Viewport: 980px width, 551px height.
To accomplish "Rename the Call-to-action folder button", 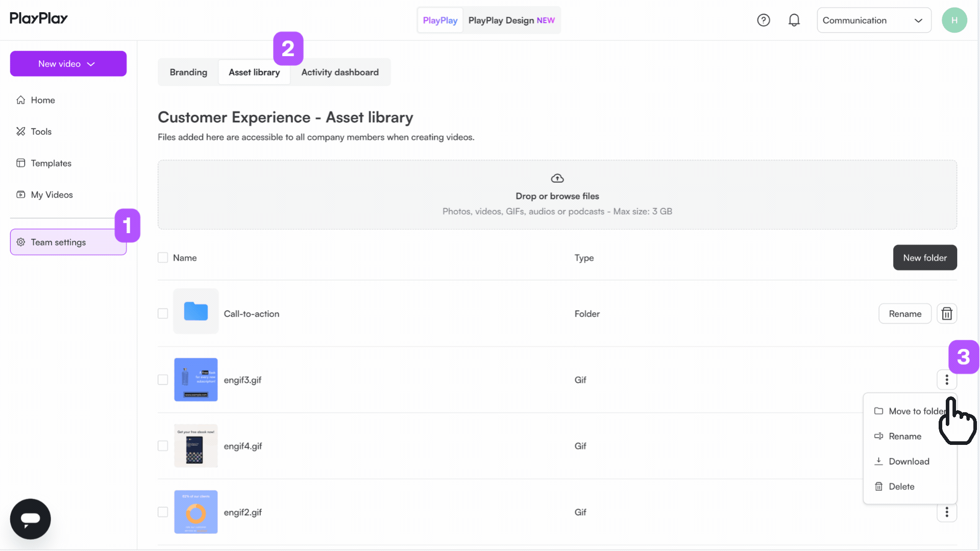I will 905,314.
